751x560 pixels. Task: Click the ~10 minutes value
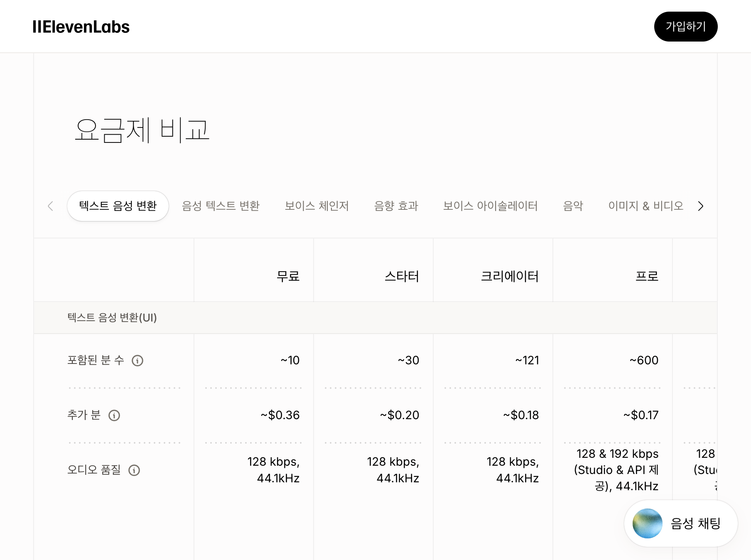point(290,360)
